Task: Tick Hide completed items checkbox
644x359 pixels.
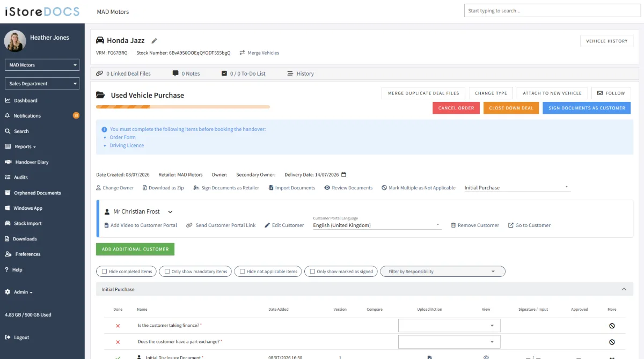Action: click(104, 272)
